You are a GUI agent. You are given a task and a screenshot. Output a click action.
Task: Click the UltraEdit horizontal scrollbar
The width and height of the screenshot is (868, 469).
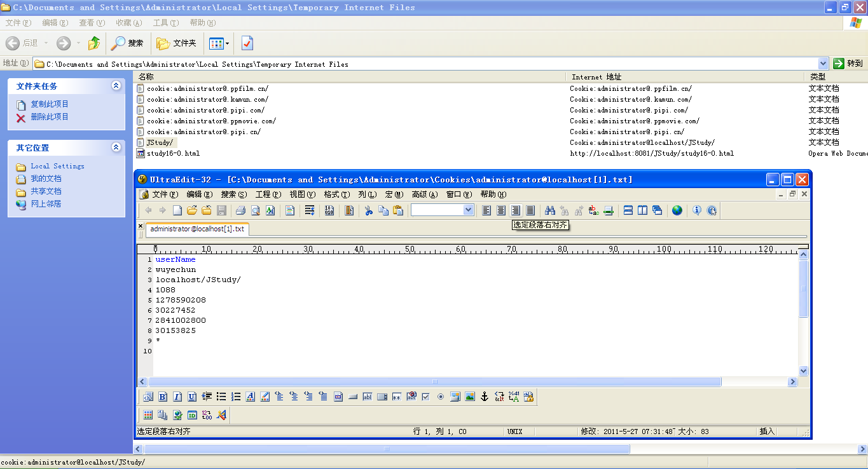[x=435, y=382]
